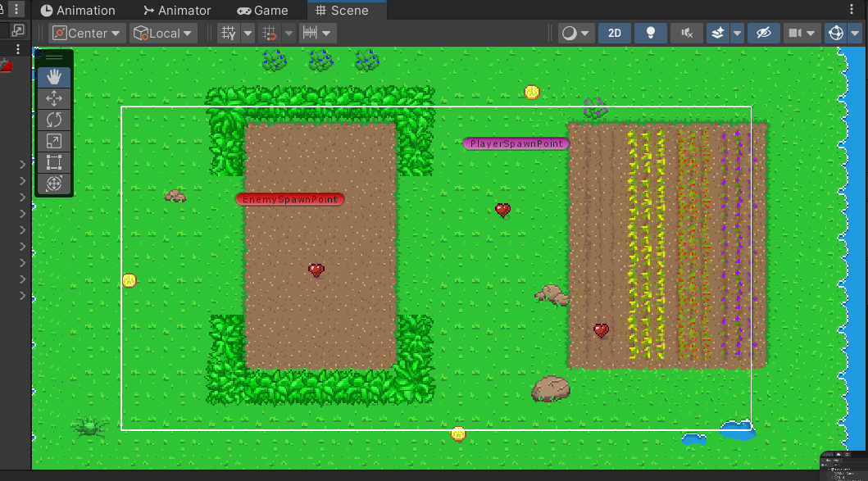This screenshot has width=868, height=481.
Task: Select the Move tool
Action: pyautogui.click(x=54, y=98)
